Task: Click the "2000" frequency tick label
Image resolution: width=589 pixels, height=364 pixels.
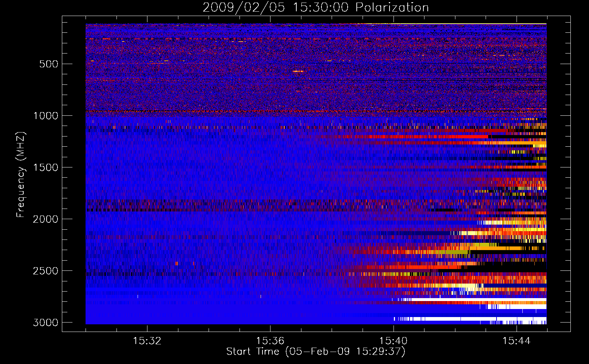Action: tap(46, 219)
